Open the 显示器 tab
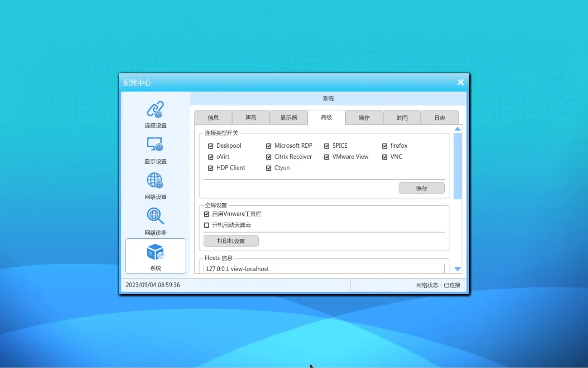This screenshot has height=368, width=588. coord(289,117)
